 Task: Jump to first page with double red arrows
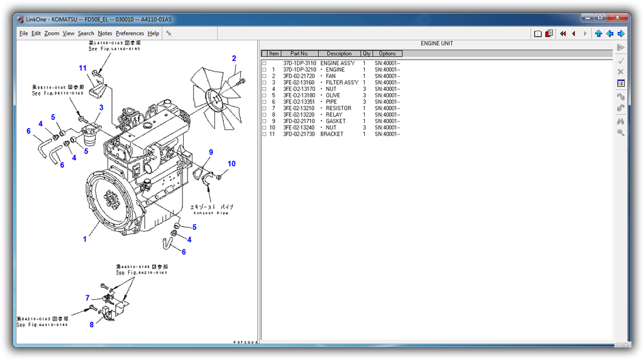(563, 34)
